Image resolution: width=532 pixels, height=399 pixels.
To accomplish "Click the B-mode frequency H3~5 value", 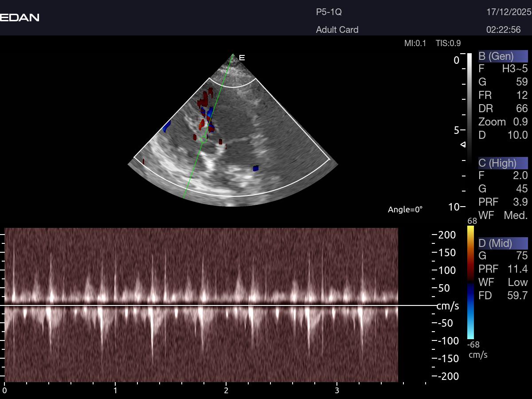I will pos(515,69).
